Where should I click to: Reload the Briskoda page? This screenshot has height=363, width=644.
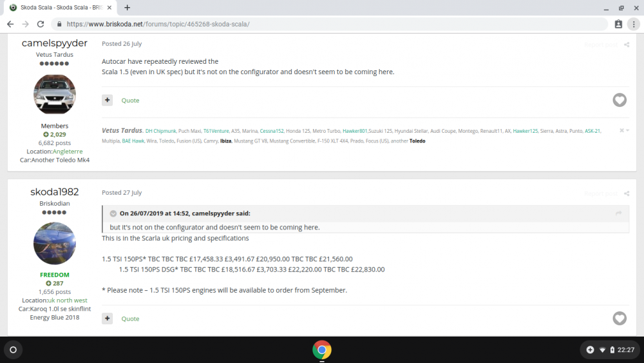point(40,25)
